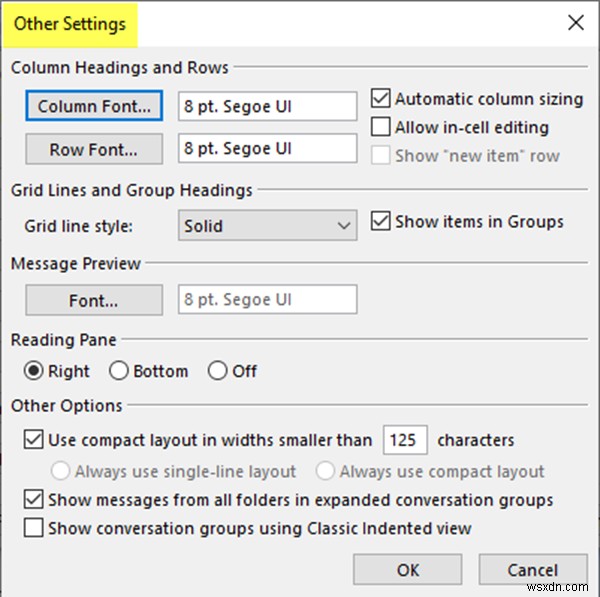Click the Column Font value field
This screenshot has height=597, width=600.
[x=267, y=106]
